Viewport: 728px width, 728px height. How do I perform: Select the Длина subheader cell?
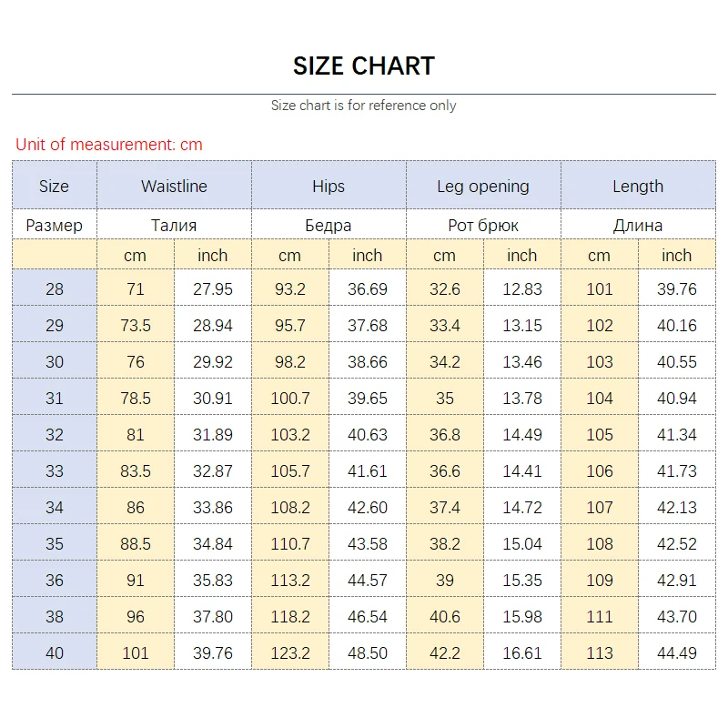pos(638,225)
